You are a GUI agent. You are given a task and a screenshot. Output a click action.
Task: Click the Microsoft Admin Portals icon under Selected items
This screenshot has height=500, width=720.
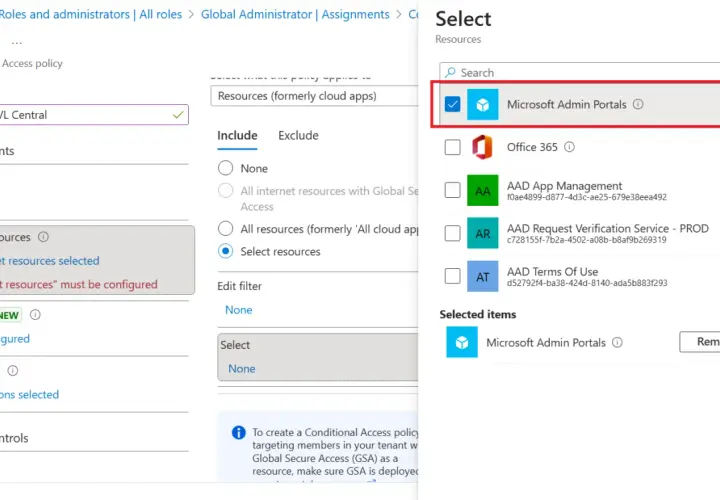[462, 342]
